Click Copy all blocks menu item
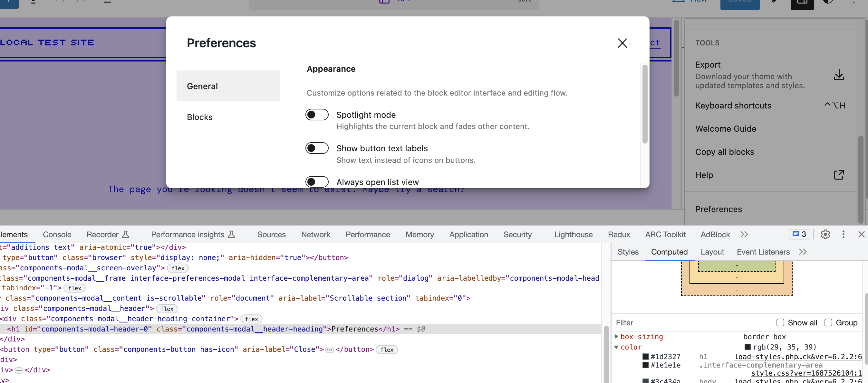 pyautogui.click(x=724, y=152)
